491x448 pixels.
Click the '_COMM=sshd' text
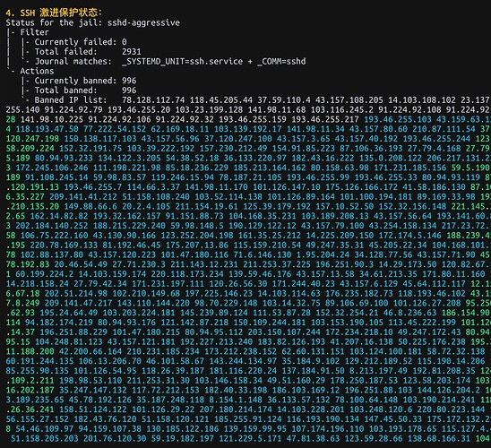point(281,61)
